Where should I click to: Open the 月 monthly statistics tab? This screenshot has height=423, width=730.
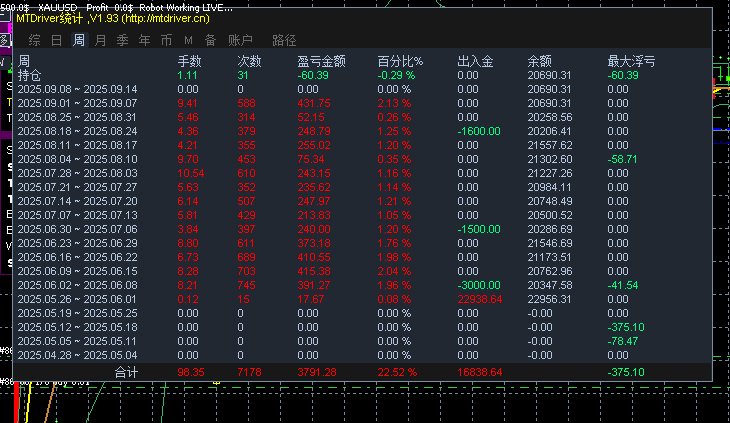click(x=101, y=40)
